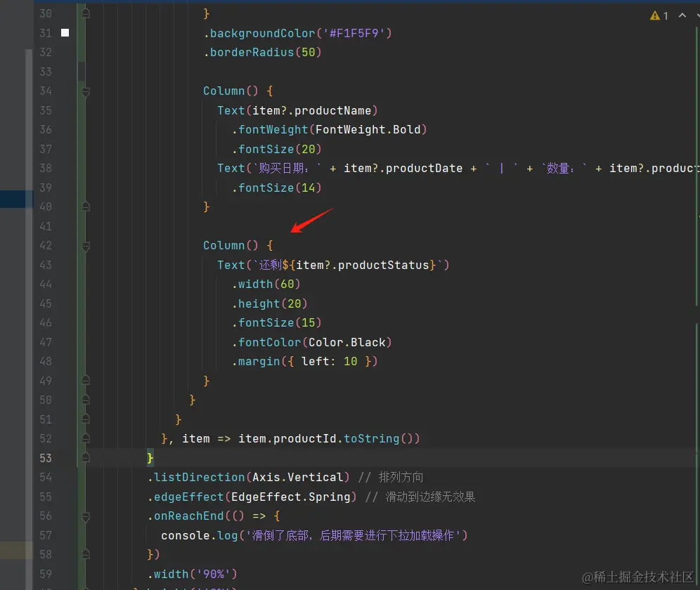Click the fold end marker at line 51

pyautogui.click(x=86, y=419)
